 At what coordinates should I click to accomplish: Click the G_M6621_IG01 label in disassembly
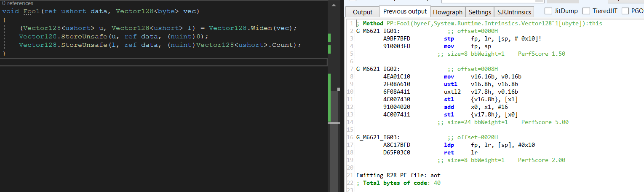[x=375, y=31]
